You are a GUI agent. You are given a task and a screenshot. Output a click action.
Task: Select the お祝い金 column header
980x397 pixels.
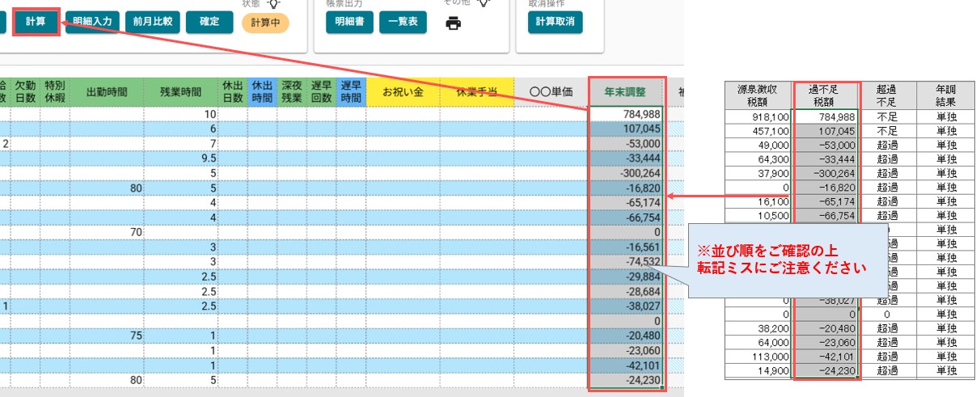pos(403,92)
